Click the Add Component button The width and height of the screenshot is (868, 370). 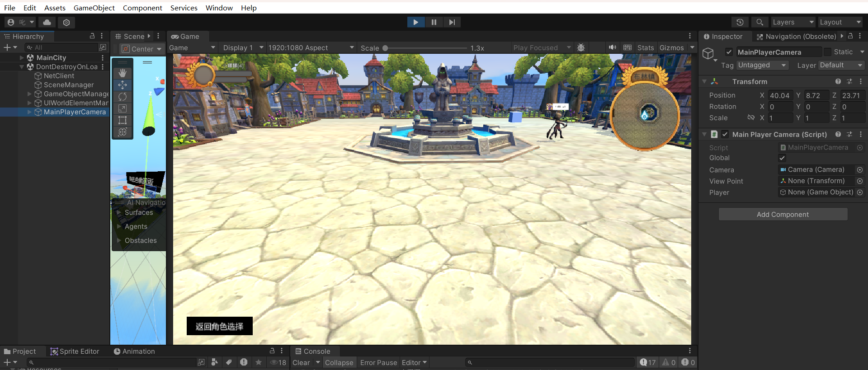pos(783,214)
